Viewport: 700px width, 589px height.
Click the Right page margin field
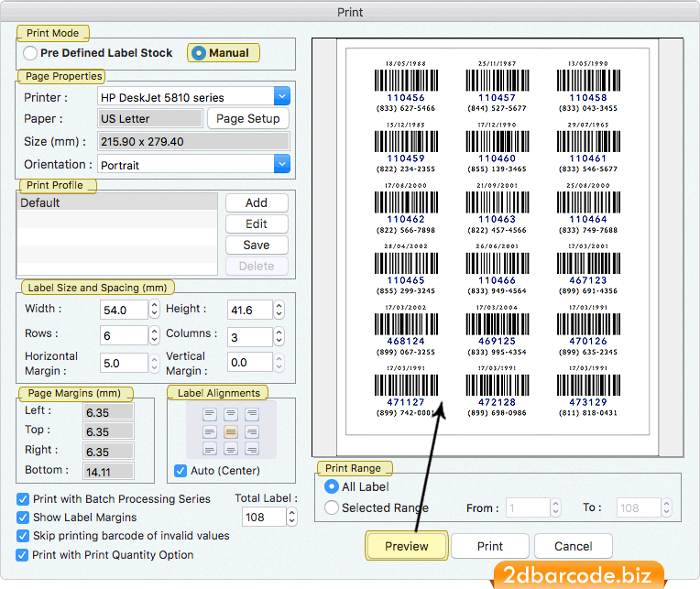point(108,451)
